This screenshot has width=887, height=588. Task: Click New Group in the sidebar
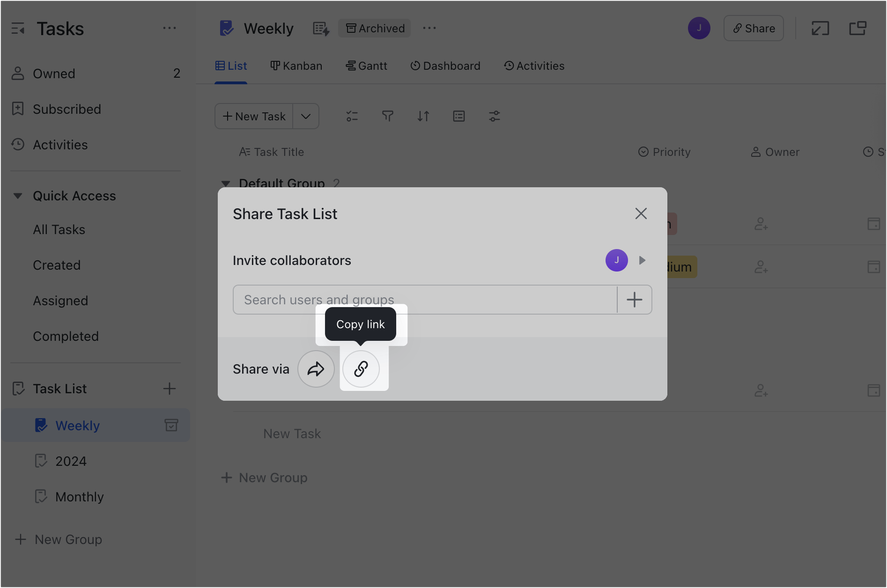59,539
